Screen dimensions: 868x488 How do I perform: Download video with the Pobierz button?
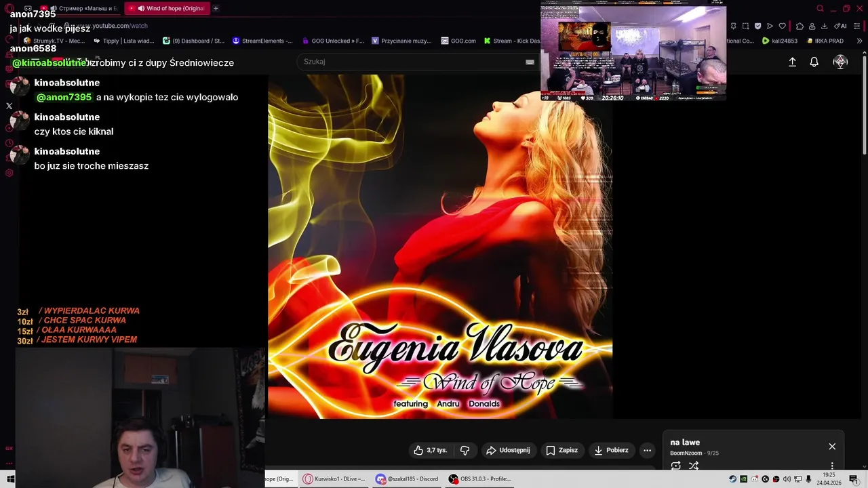coord(612,450)
